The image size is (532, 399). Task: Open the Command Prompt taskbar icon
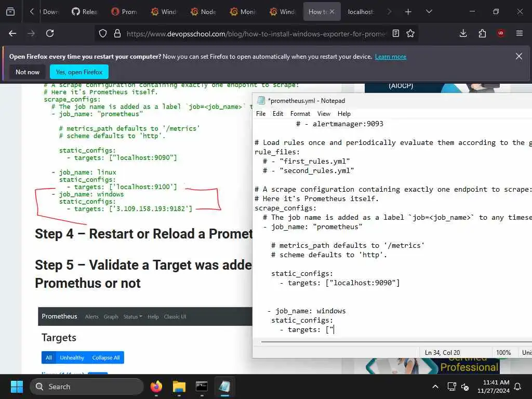point(202,387)
